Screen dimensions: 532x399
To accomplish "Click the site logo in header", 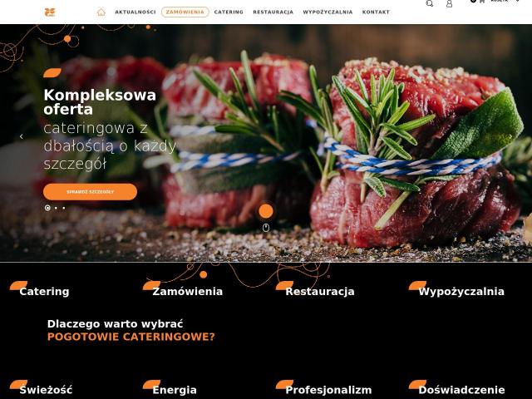I will tap(50, 12).
